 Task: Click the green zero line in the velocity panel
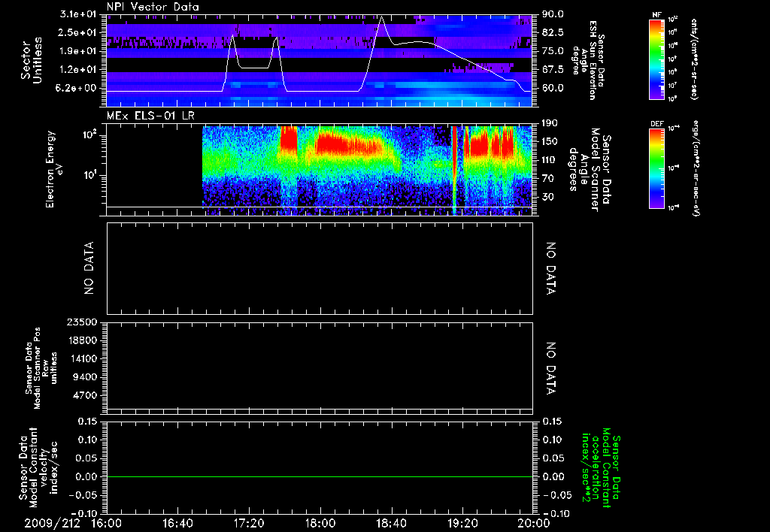tap(320, 476)
